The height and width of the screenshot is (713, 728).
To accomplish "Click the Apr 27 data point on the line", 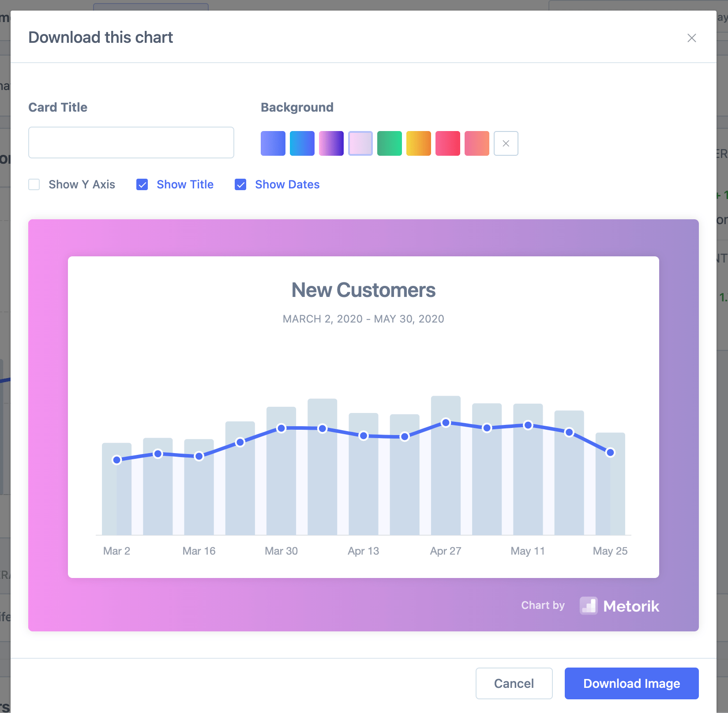I will coord(446,423).
